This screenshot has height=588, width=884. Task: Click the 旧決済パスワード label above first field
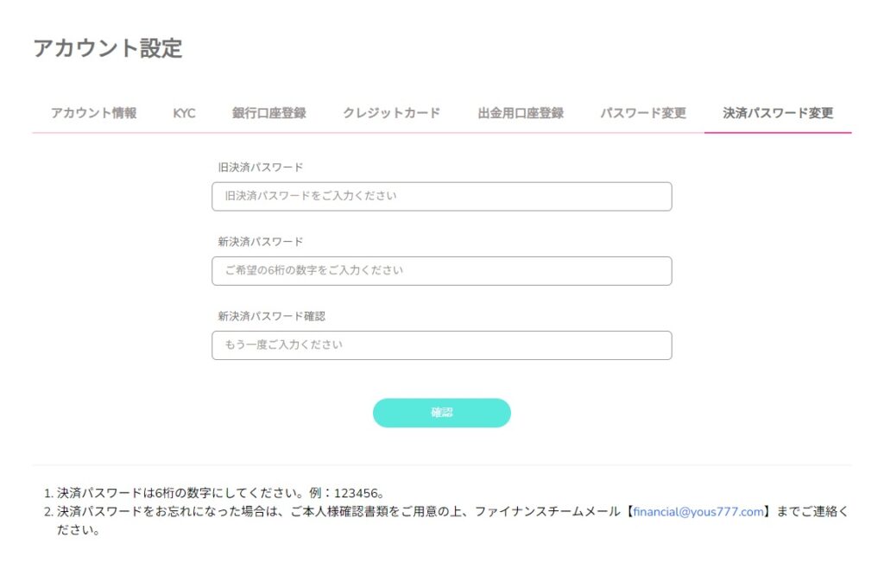261,168
